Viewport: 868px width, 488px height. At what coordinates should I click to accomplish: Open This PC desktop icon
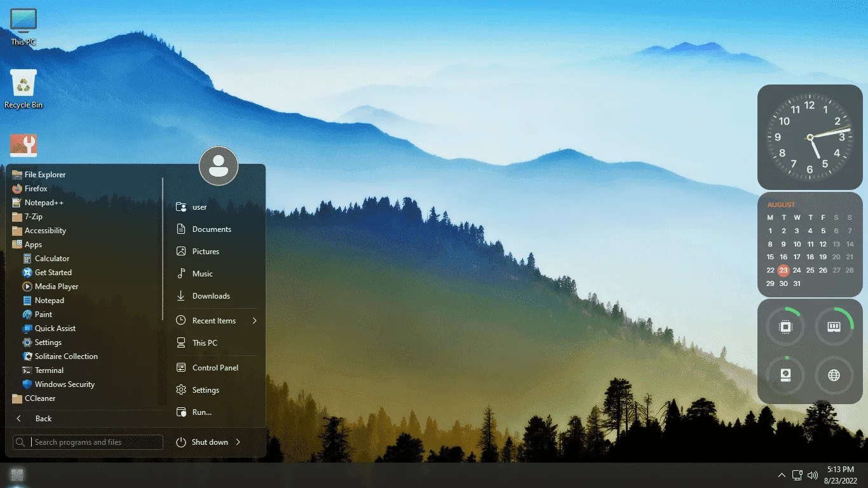tap(24, 27)
